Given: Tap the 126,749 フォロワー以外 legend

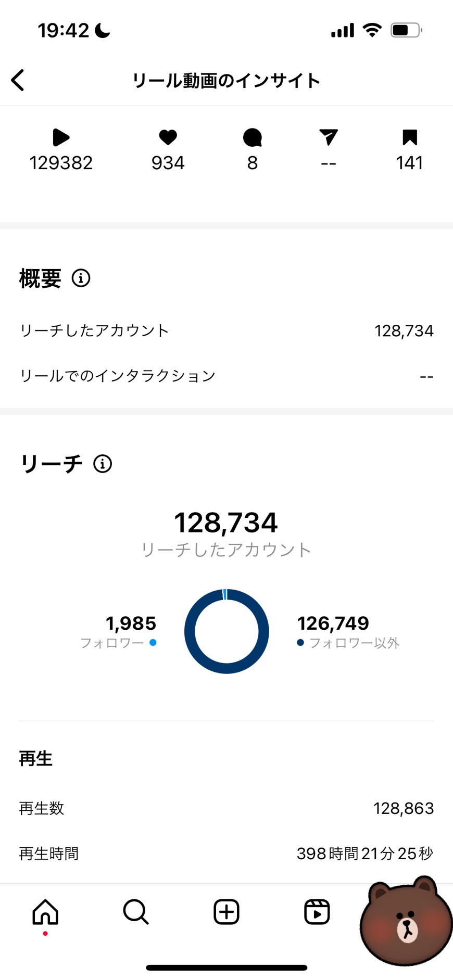Looking at the screenshot, I should (346, 631).
